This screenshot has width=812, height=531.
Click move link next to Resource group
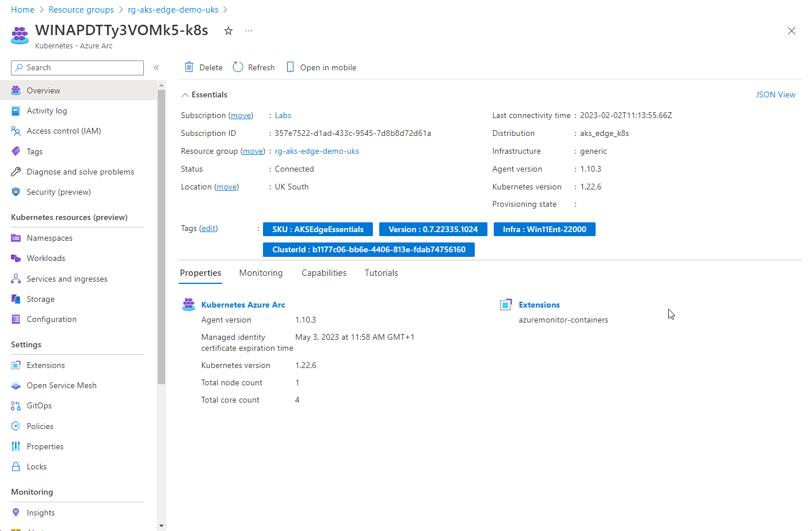[x=253, y=151]
